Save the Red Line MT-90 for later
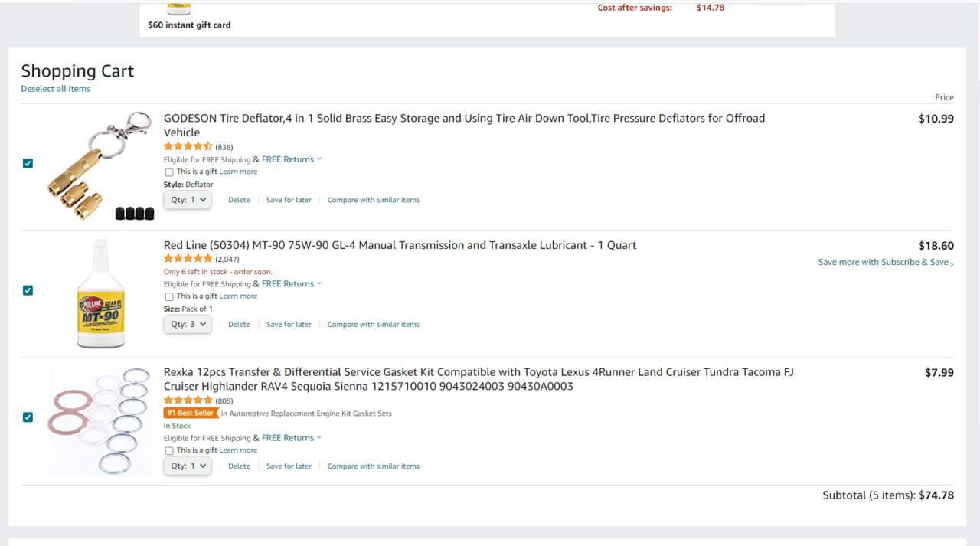The width and height of the screenshot is (980, 546). click(x=289, y=324)
